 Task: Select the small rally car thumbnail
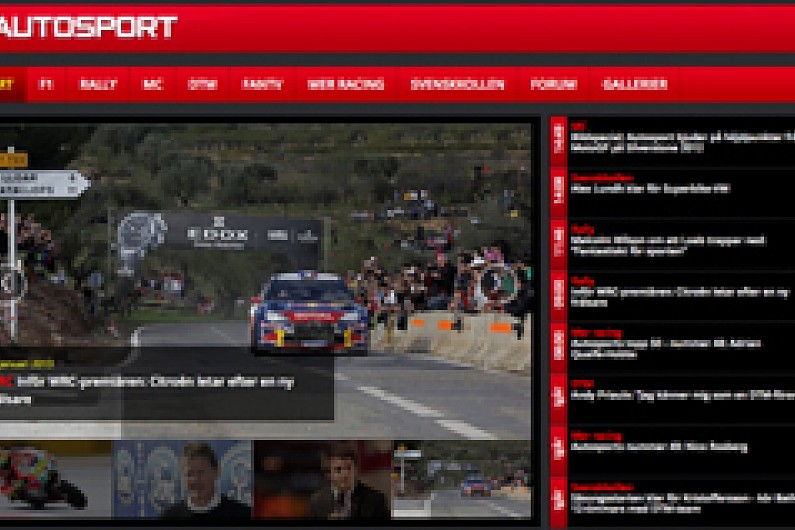tap(462, 479)
